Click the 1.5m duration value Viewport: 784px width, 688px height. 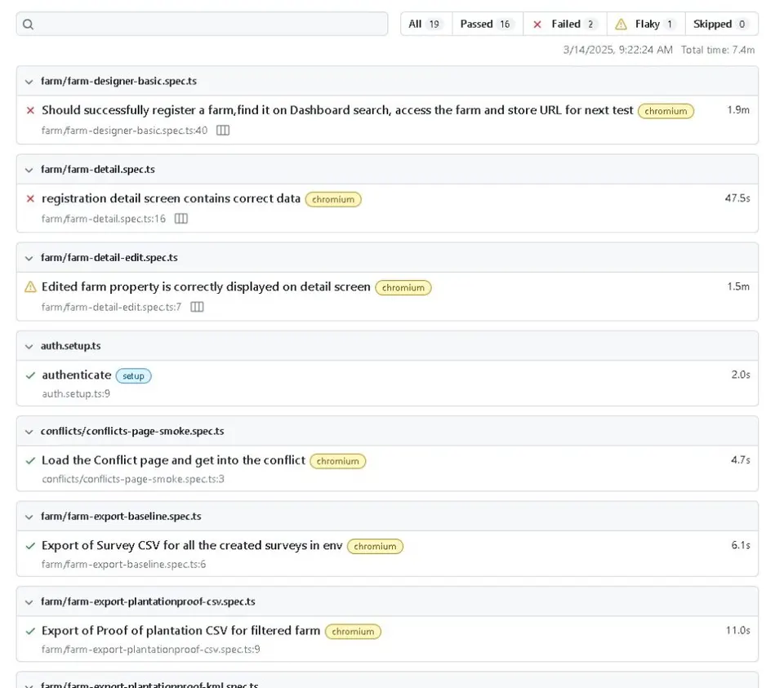738,286
